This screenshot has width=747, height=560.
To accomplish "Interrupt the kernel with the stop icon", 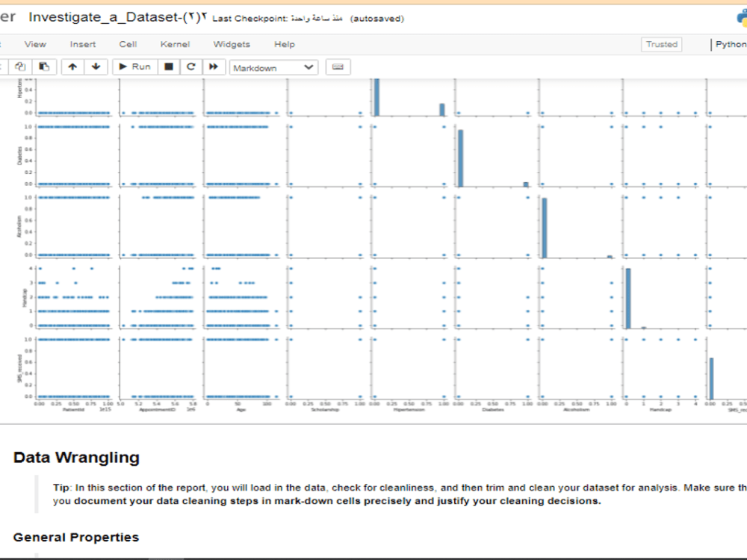I will (170, 66).
